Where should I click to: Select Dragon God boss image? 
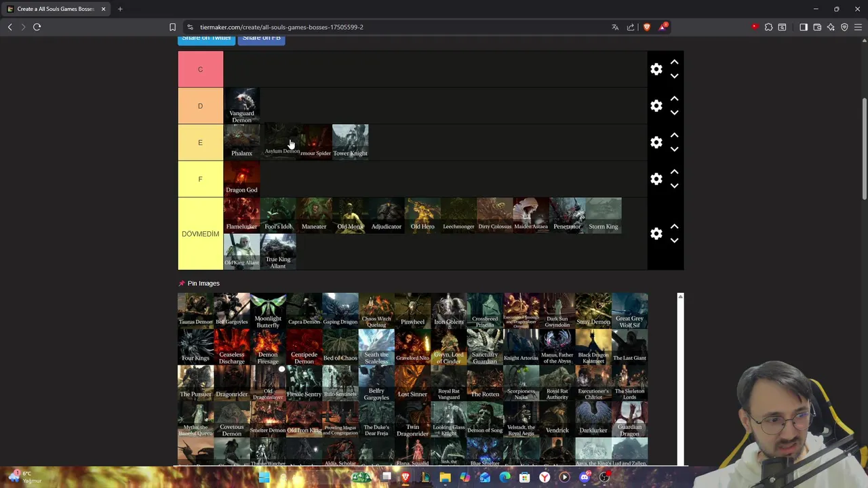(241, 179)
